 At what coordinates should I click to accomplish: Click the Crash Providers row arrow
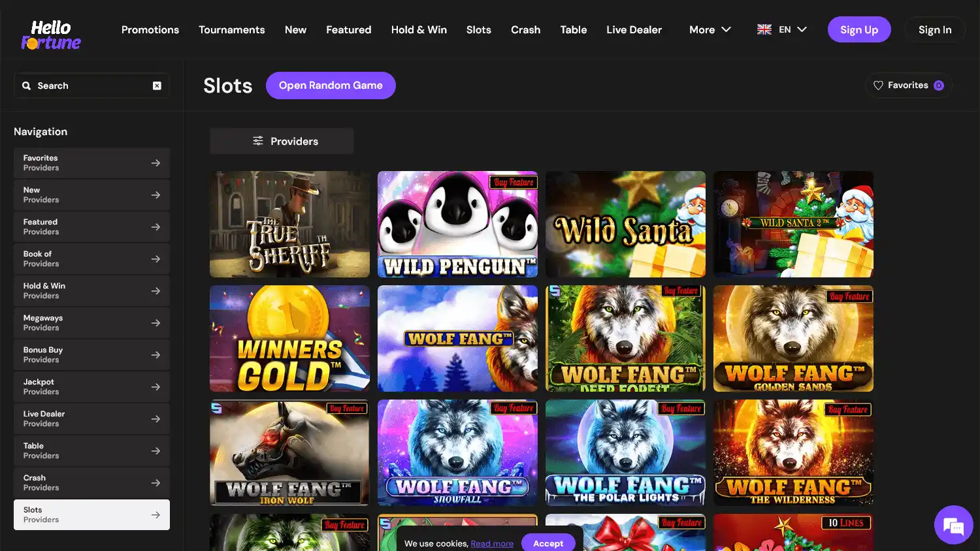click(155, 483)
